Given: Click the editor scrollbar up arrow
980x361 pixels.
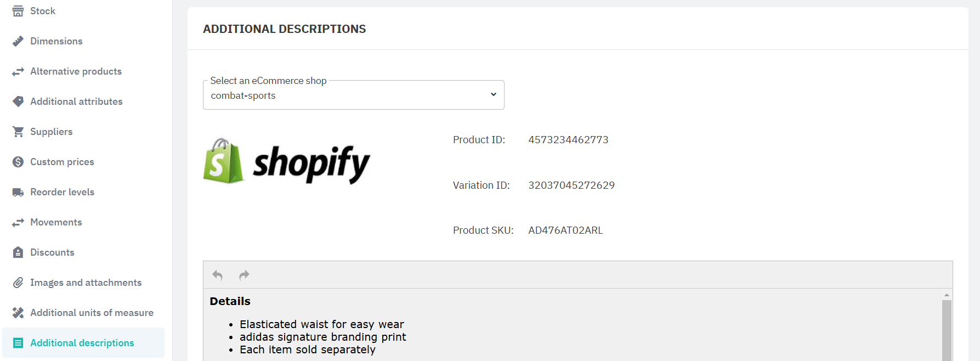Looking at the screenshot, I should tap(947, 295).
